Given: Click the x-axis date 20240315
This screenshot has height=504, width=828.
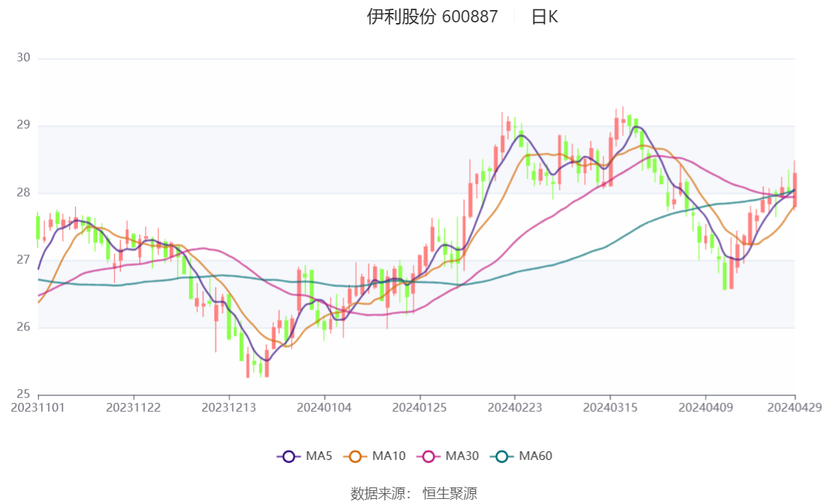Looking at the screenshot, I should tap(610, 407).
